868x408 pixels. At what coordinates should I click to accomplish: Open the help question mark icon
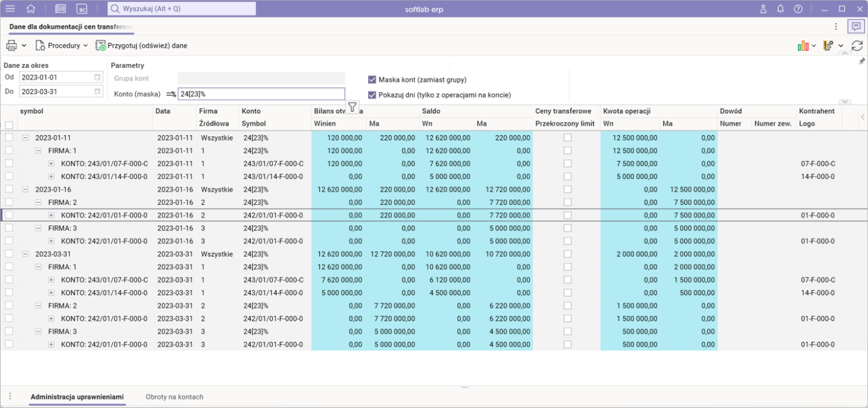tap(798, 9)
